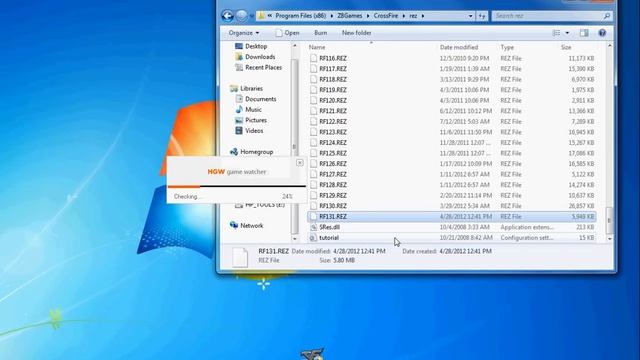Click the SRes.dll file icon

tap(313, 227)
